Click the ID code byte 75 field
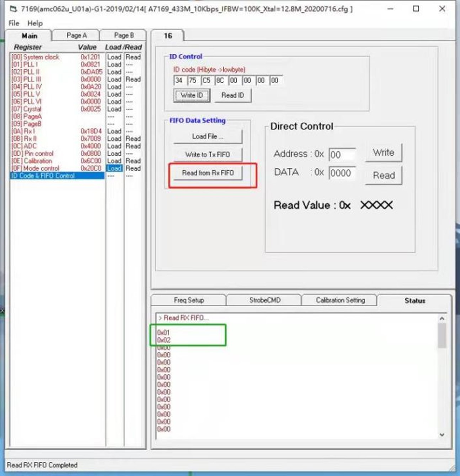 pyautogui.click(x=193, y=80)
